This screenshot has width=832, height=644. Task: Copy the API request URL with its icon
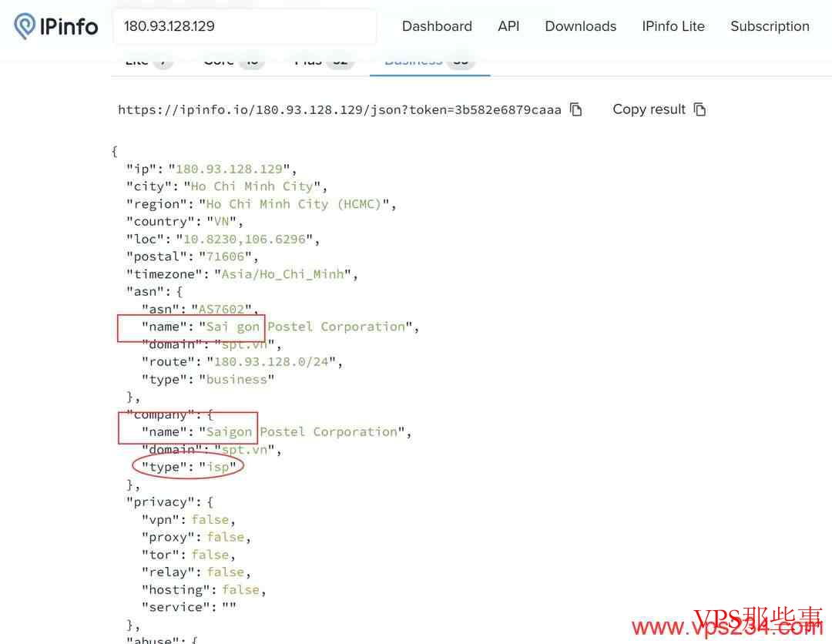coord(575,109)
